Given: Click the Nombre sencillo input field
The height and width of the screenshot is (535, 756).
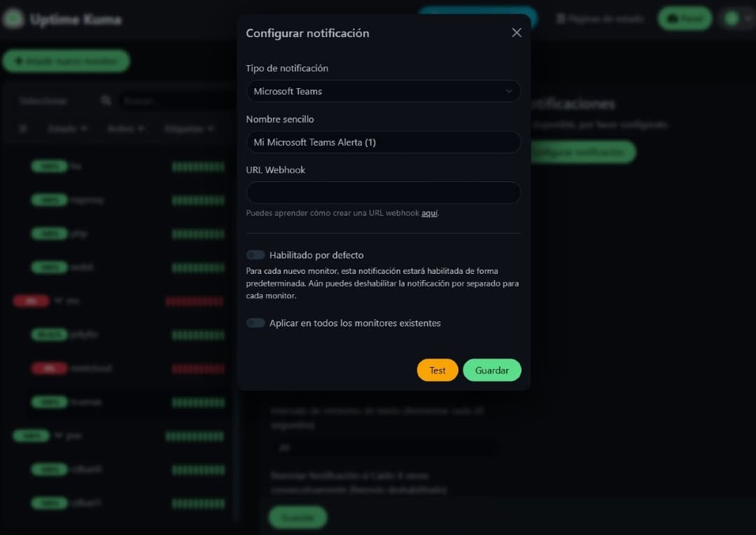Looking at the screenshot, I should 384,142.
